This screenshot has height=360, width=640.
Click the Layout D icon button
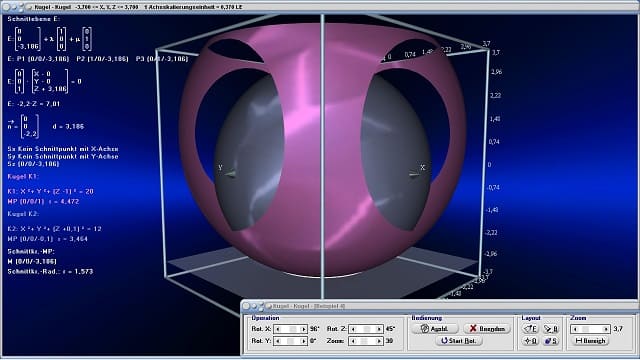(531, 341)
